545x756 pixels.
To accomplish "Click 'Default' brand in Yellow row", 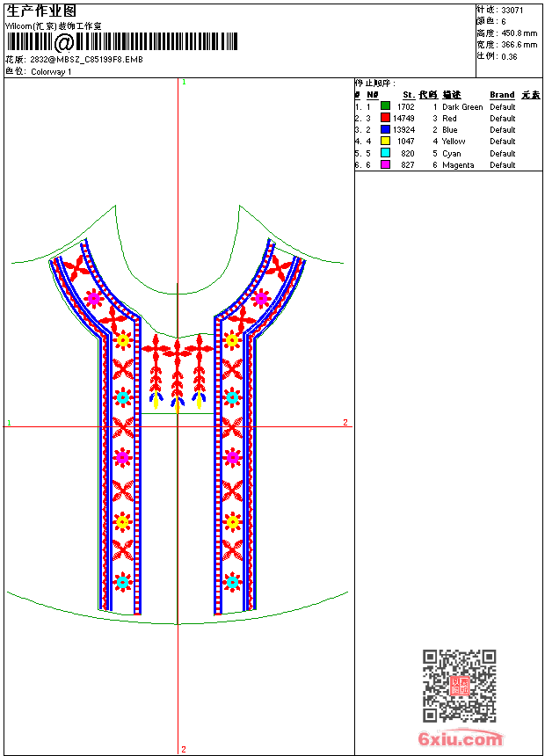I will [x=503, y=142].
